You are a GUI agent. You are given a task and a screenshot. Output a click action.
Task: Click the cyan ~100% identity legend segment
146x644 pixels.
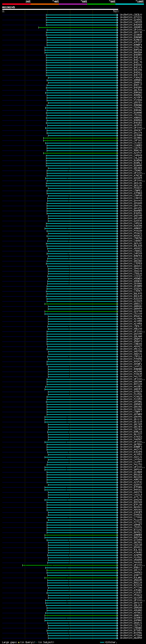[x=130, y=4]
